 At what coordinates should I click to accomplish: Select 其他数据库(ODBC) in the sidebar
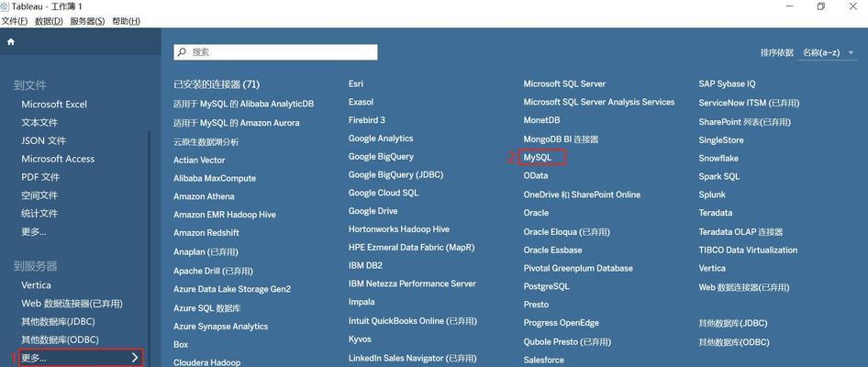[60, 339]
